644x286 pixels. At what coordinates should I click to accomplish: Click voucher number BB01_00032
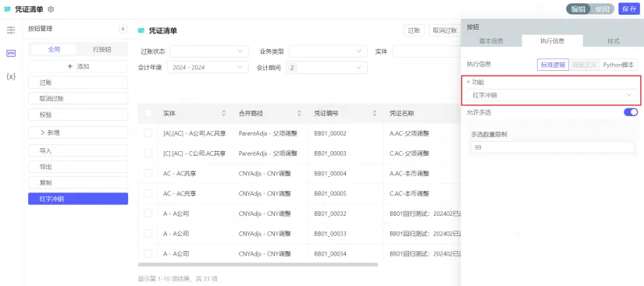330,214
